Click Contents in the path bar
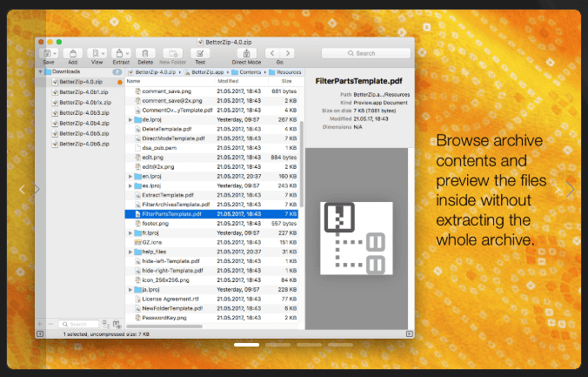Screen dimensions: 588x377 tap(246, 72)
